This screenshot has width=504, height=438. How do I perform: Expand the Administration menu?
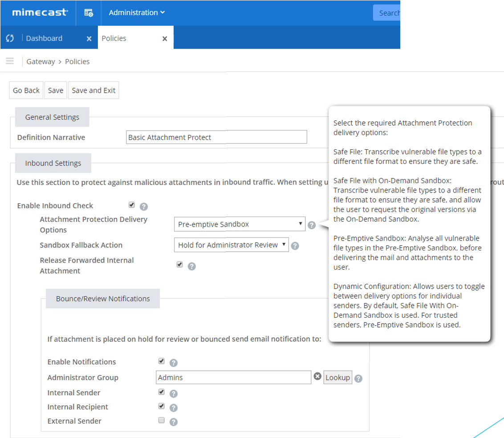tap(136, 12)
